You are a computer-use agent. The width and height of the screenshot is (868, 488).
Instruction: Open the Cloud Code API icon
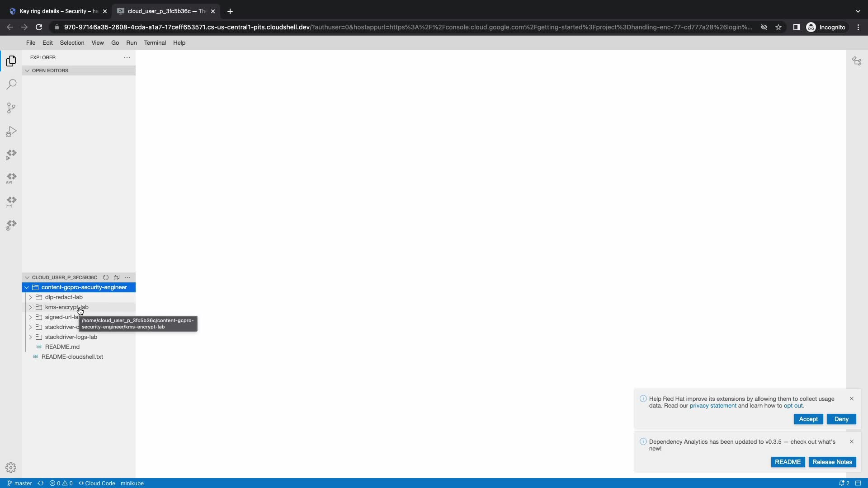[x=11, y=178]
